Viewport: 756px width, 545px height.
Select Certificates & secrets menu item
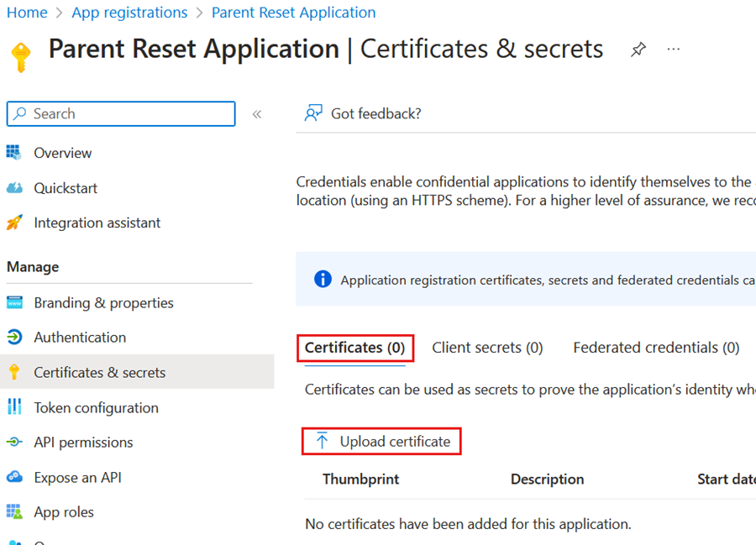click(99, 372)
